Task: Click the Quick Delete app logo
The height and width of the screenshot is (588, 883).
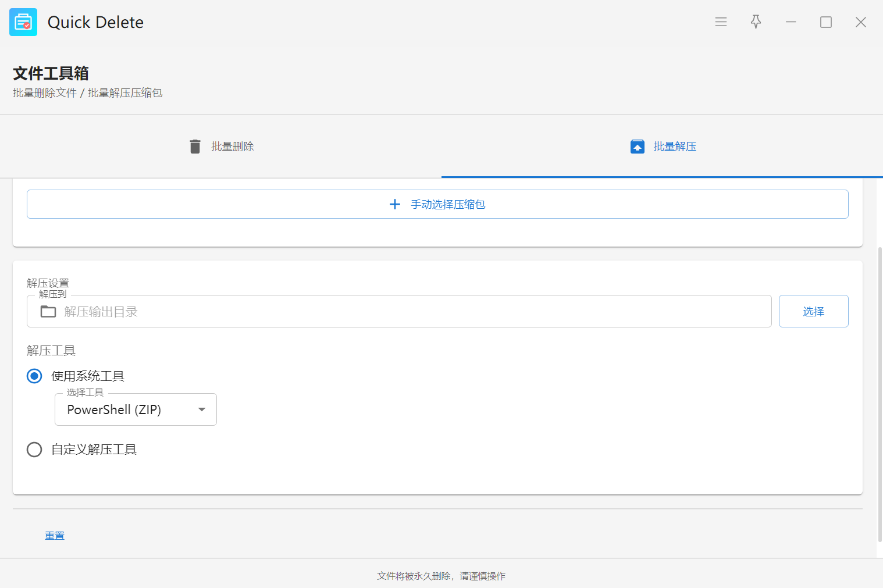Action: point(23,22)
